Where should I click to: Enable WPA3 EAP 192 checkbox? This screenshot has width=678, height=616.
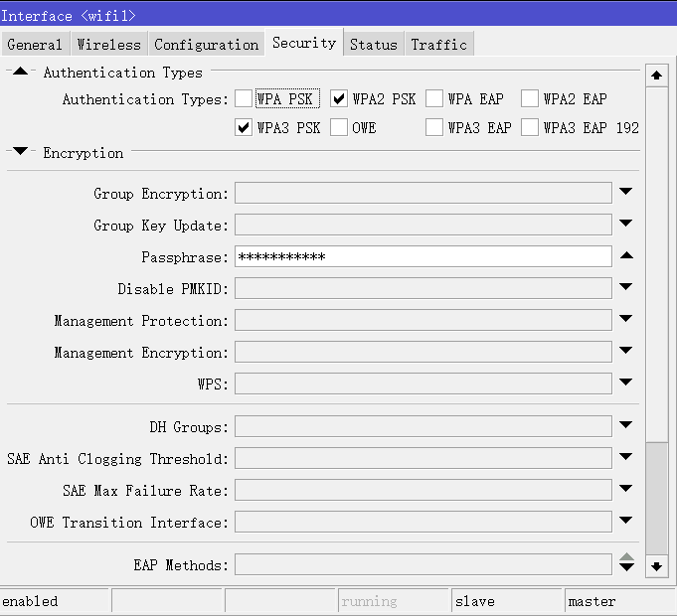[530, 127]
